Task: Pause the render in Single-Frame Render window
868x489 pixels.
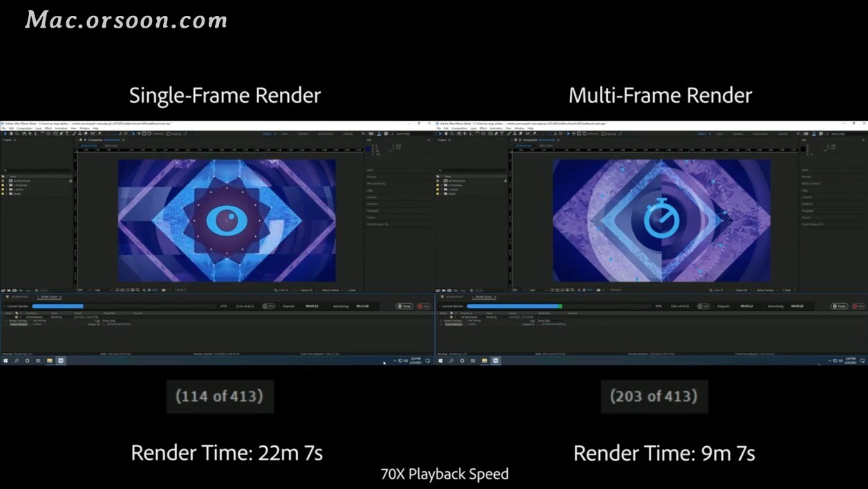Action: pos(405,306)
